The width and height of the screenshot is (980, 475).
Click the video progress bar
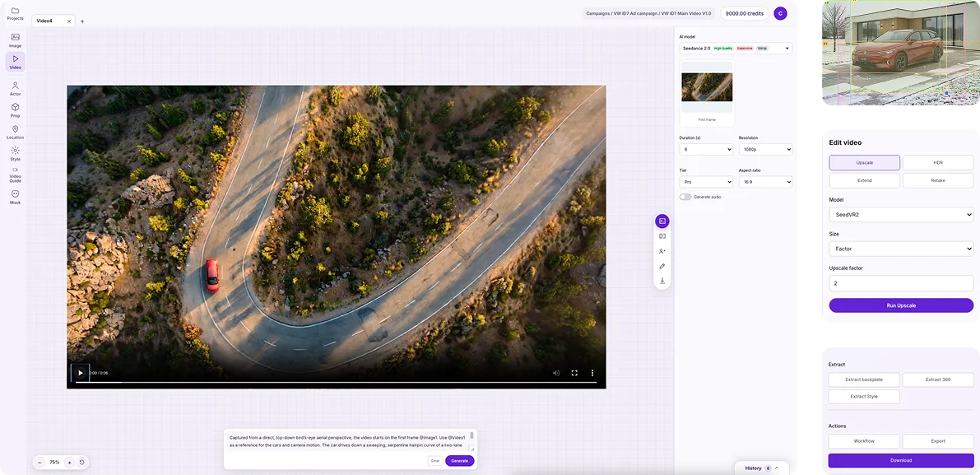[337, 382]
